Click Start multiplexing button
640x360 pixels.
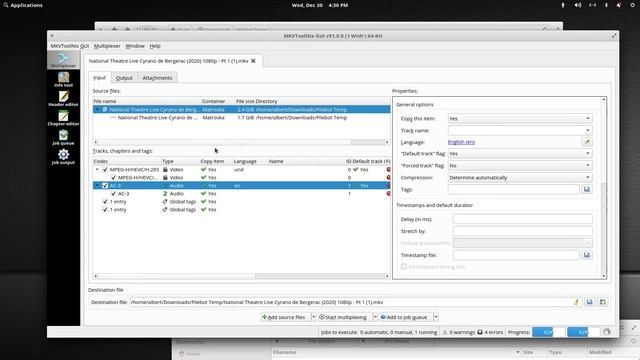tap(345, 317)
